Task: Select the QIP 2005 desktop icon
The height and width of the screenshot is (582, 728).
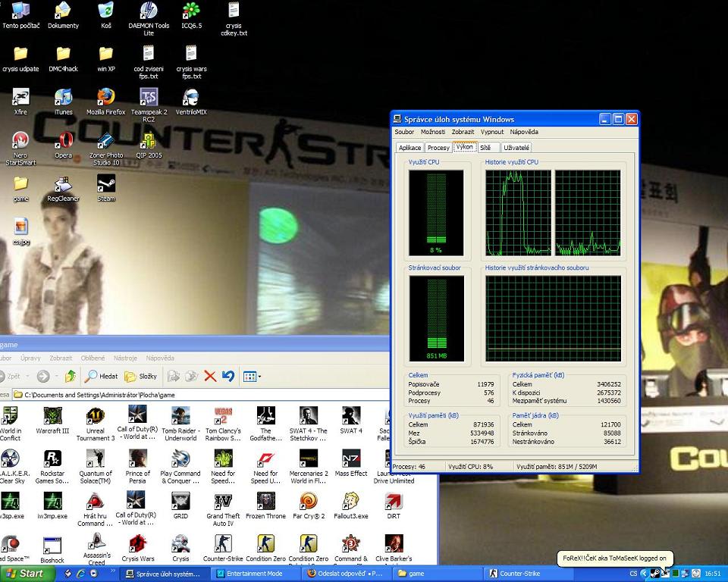Action: pyautogui.click(x=149, y=145)
